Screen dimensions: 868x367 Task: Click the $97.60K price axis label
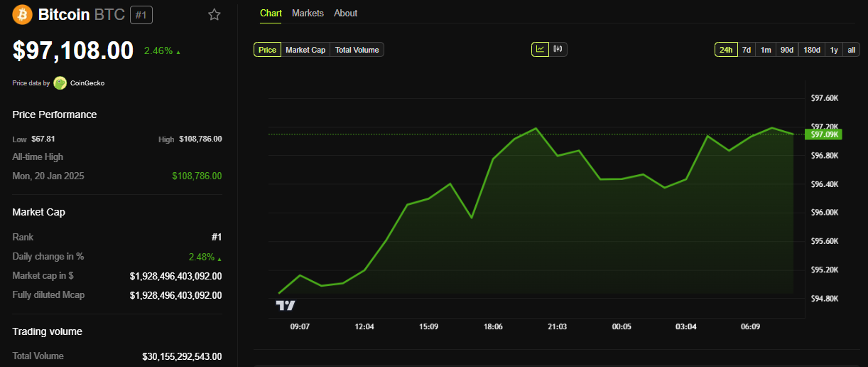click(x=825, y=98)
